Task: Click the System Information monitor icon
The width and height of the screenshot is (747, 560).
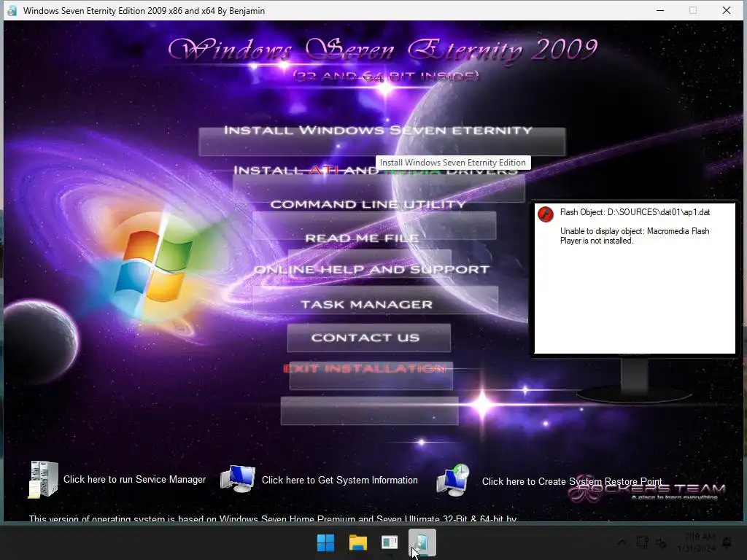Action: point(238,479)
